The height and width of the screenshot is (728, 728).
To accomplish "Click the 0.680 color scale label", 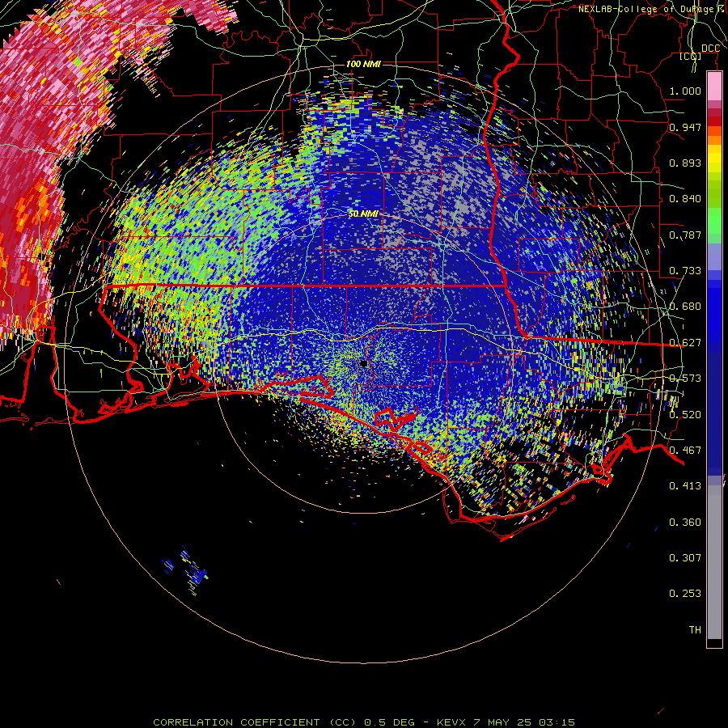I will (685, 307).
